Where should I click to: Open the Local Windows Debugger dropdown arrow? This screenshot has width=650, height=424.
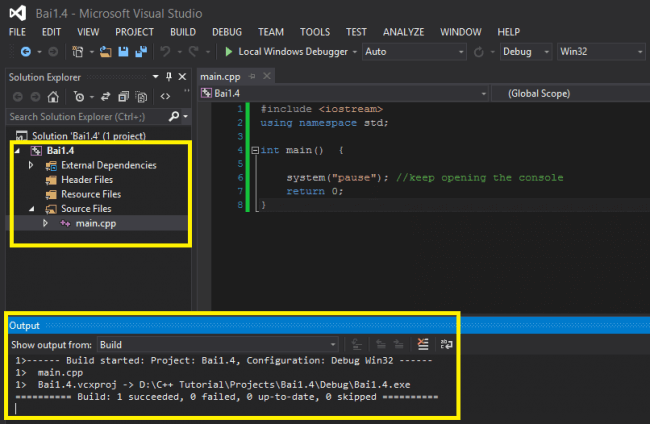point(354,52)
